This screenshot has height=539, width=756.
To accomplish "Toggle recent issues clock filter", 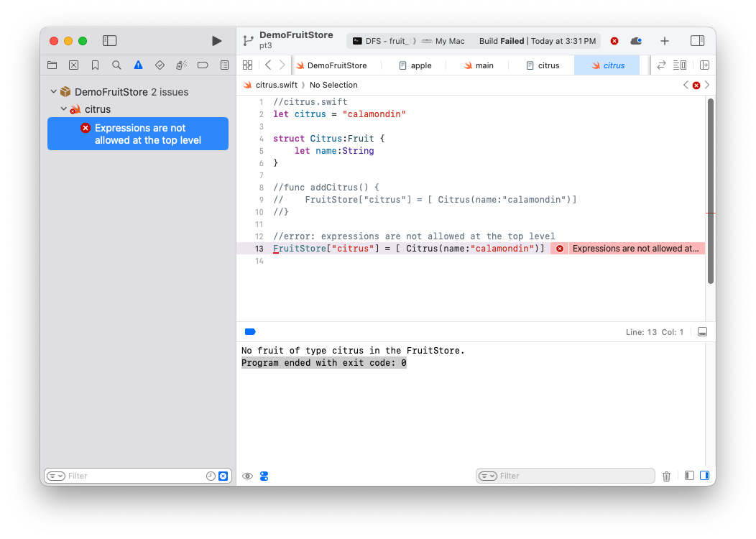I will (x=211, y=476).
